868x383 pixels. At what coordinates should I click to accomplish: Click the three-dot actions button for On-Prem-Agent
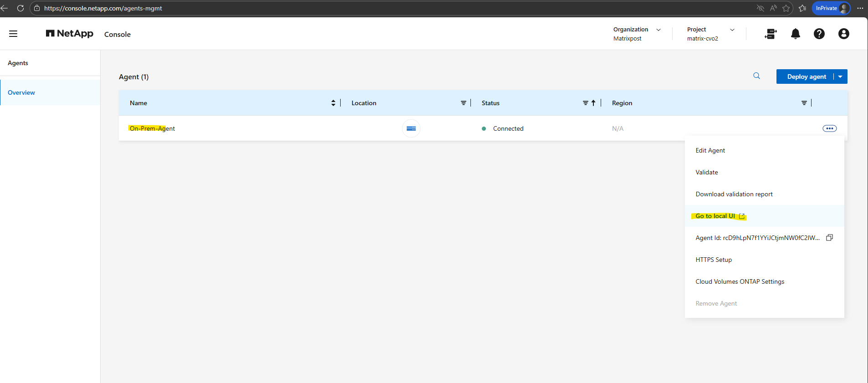click(x=830, y=128)
